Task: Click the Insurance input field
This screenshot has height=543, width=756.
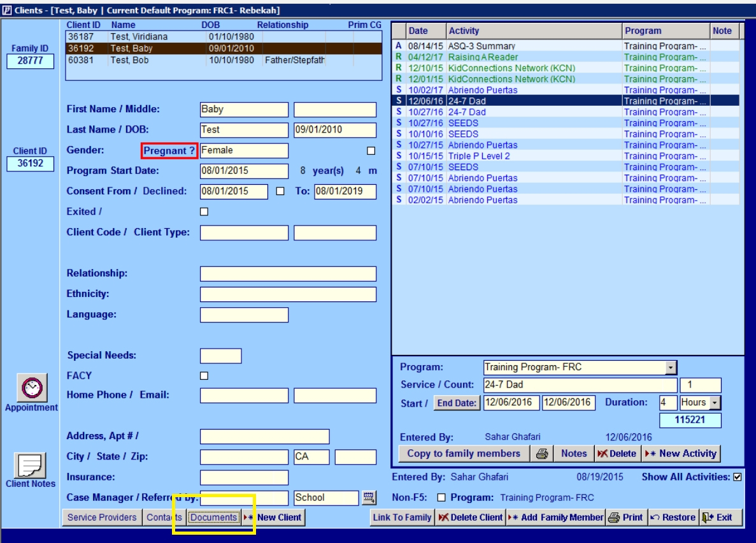Action: click(x=244, y=478)
